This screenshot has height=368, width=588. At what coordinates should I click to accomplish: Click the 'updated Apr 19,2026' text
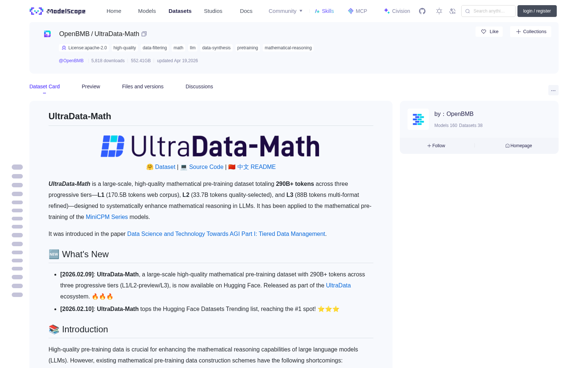tap(178, 61)
